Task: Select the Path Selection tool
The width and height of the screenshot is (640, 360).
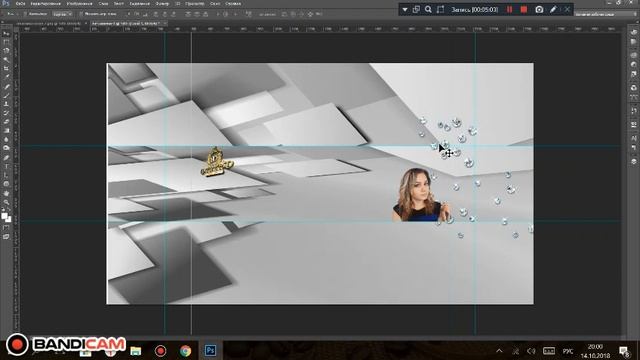Action: tap(6, 175)
